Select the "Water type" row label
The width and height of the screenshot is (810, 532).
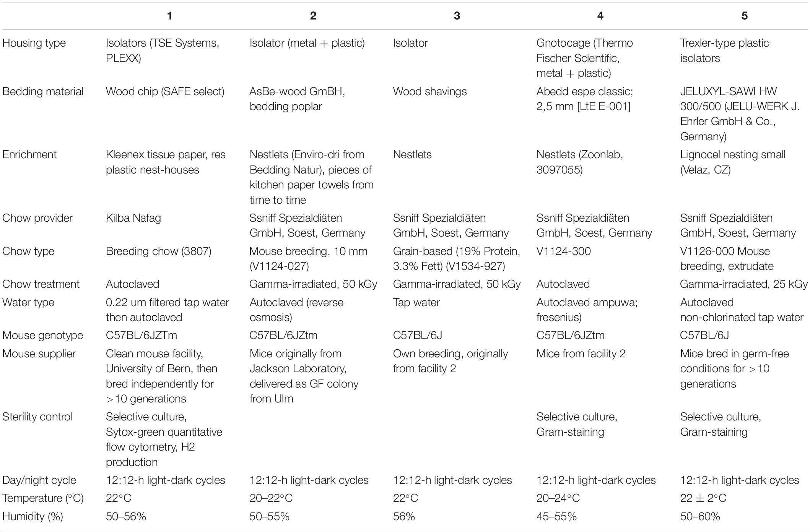[28, 303]
